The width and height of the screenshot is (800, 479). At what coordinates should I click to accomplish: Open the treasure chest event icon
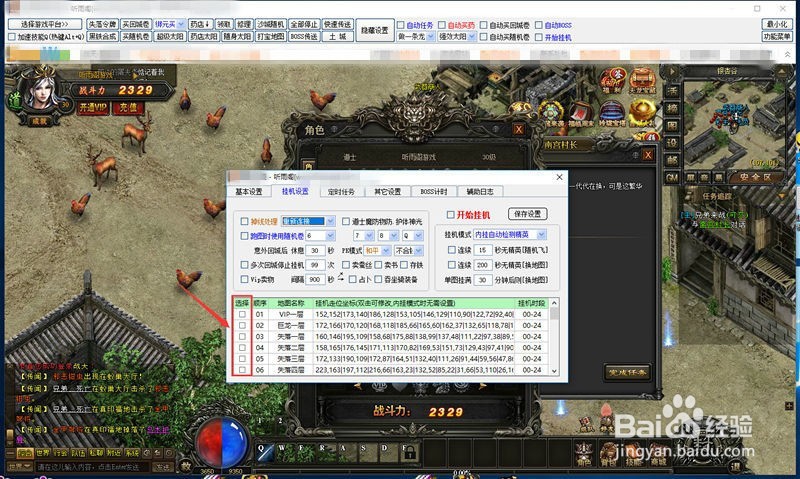642,81
